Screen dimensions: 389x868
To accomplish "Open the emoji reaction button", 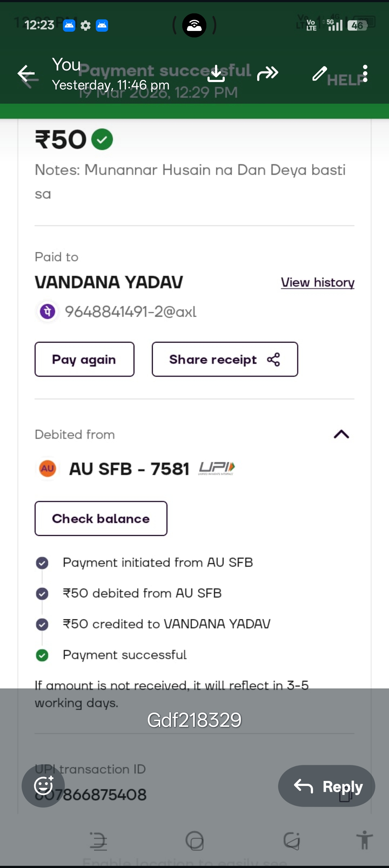I will pos(44,786).
